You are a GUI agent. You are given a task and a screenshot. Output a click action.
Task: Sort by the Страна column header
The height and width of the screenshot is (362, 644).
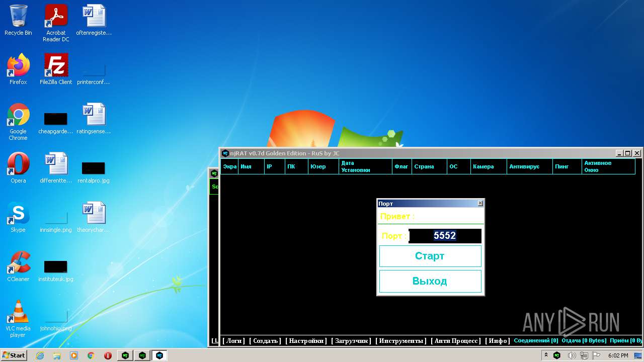pos(429,166)
